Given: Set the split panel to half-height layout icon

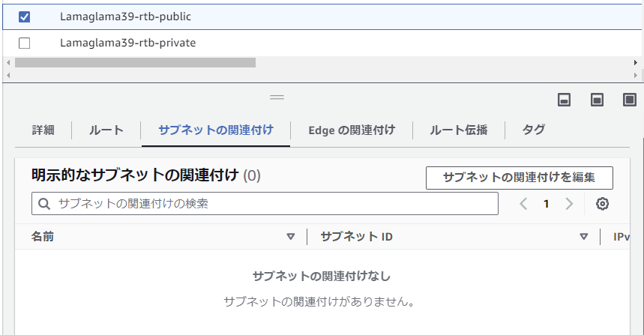Looking at the screenshot, I should (x=597, y=100).
